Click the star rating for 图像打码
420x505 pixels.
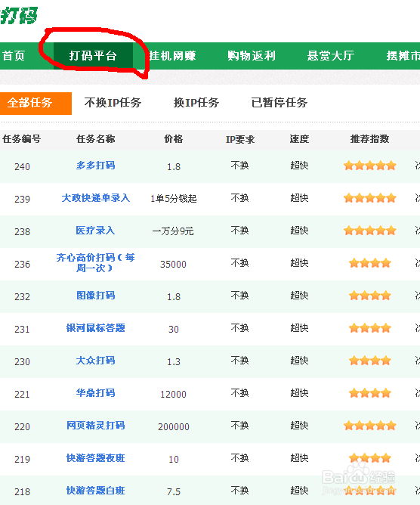(370, 296)
